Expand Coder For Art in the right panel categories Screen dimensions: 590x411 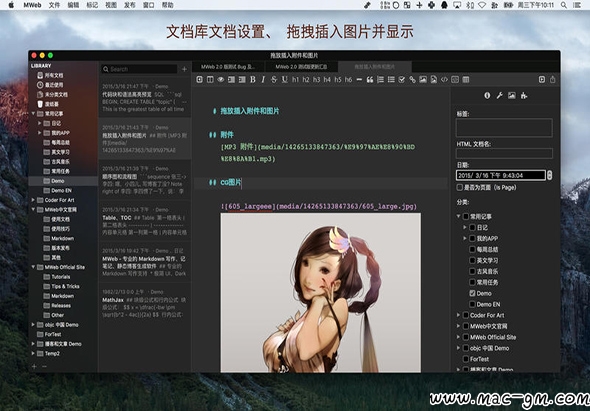pyautogui.click(x=459, y=315)
